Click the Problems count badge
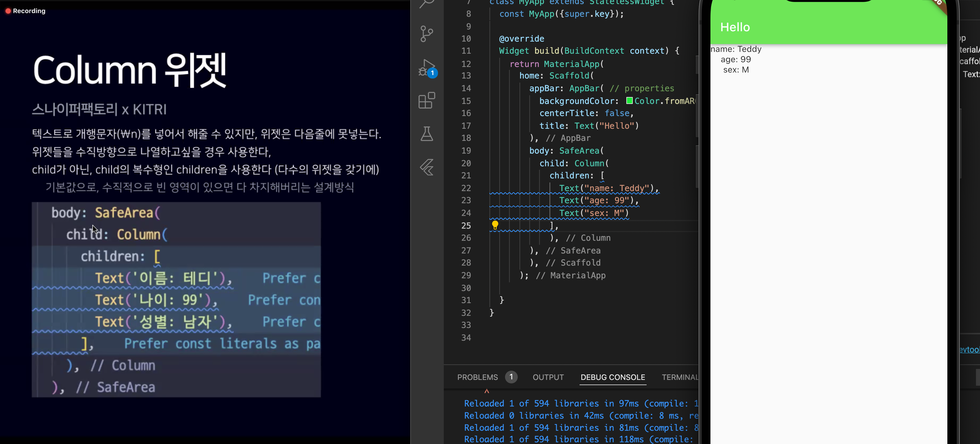Screen dimensions: 980x444 click(x=511, y=377)
